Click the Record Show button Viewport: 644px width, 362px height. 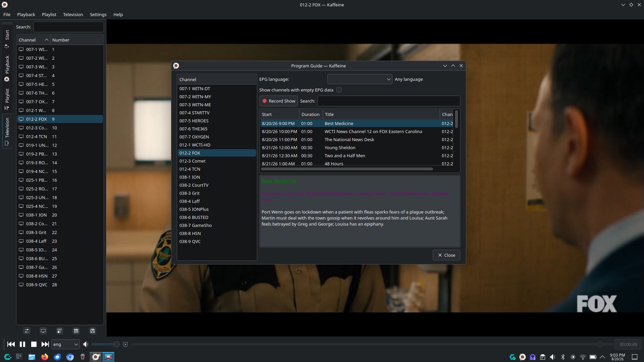tap(279, 101)
